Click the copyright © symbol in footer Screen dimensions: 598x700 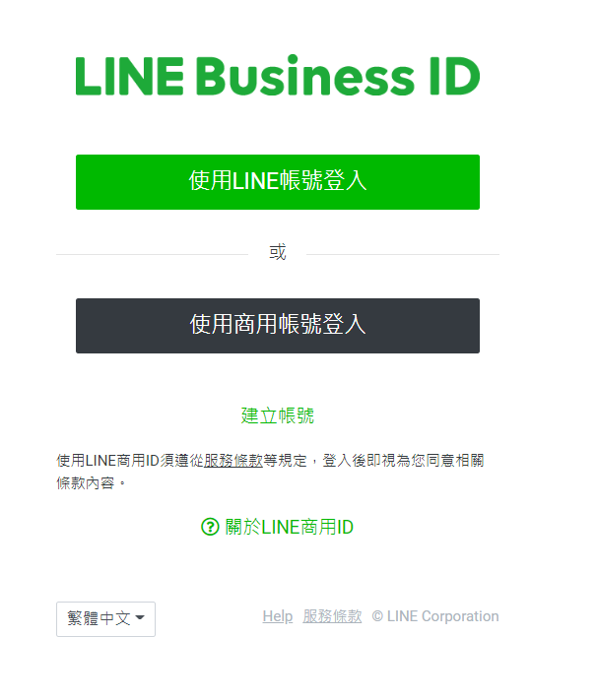click(377, 616)
